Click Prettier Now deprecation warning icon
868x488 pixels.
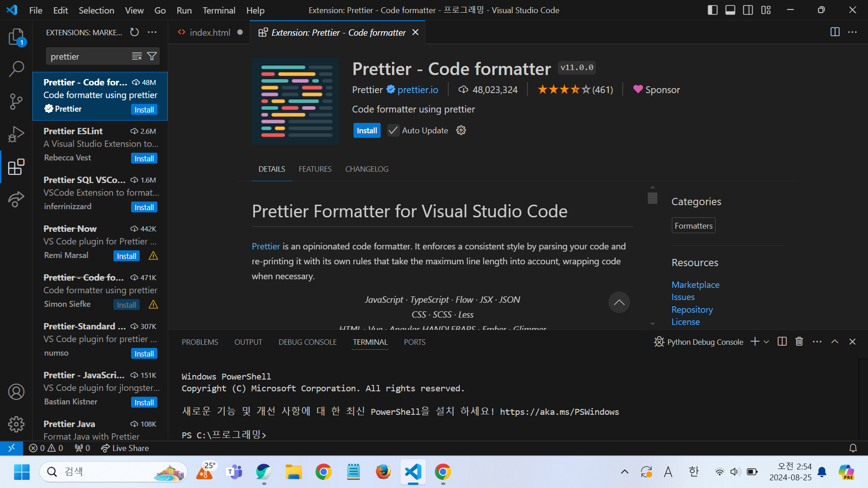[153, 256]
